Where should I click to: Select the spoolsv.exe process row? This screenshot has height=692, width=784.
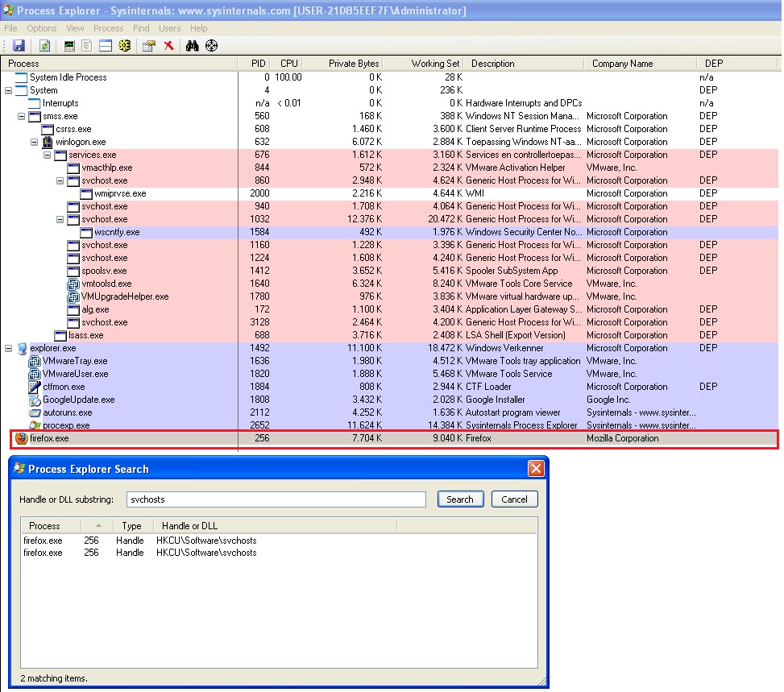click(x=389, y=271)
